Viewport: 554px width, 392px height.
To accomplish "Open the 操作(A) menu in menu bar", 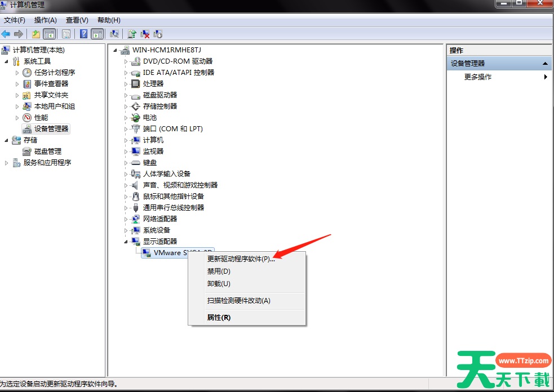I will click(45, 20).
